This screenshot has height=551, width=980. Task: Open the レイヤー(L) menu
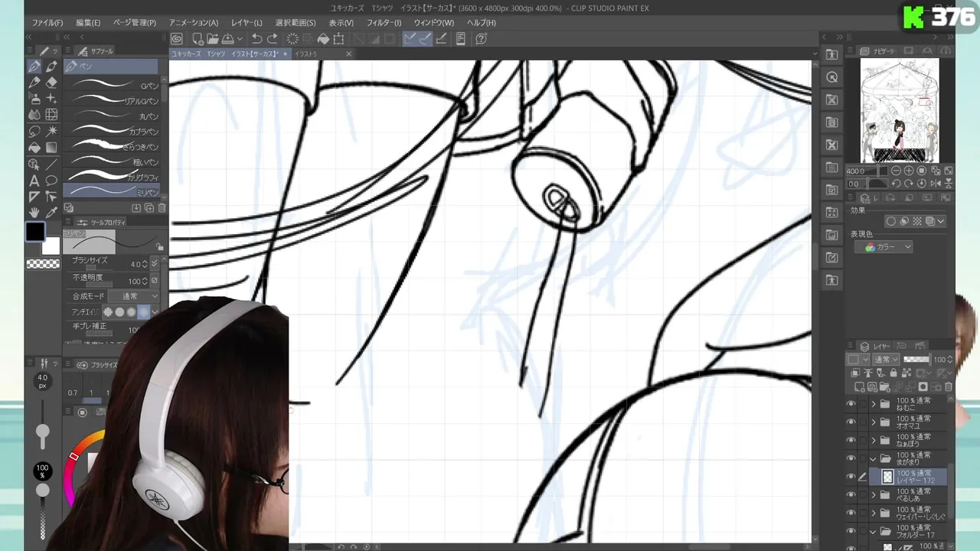[x=247, y=23]
